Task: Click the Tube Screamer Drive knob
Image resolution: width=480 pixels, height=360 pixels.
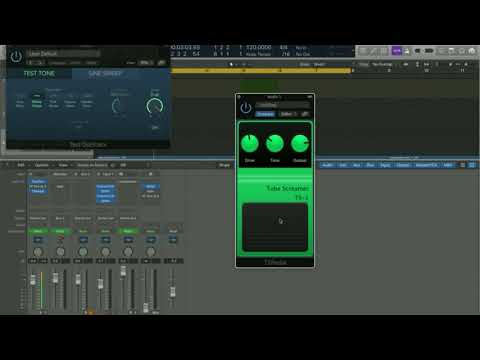Action: (250, 143)
